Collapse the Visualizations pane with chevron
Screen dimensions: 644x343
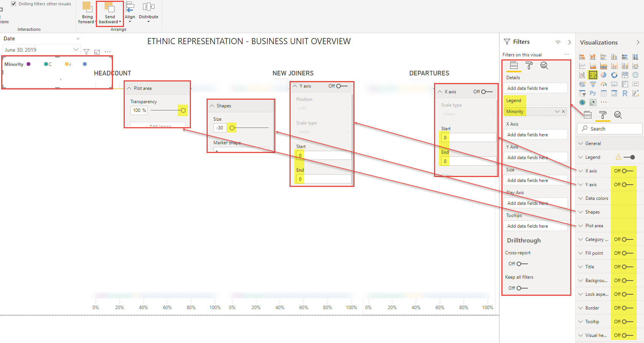pos(638,42)
